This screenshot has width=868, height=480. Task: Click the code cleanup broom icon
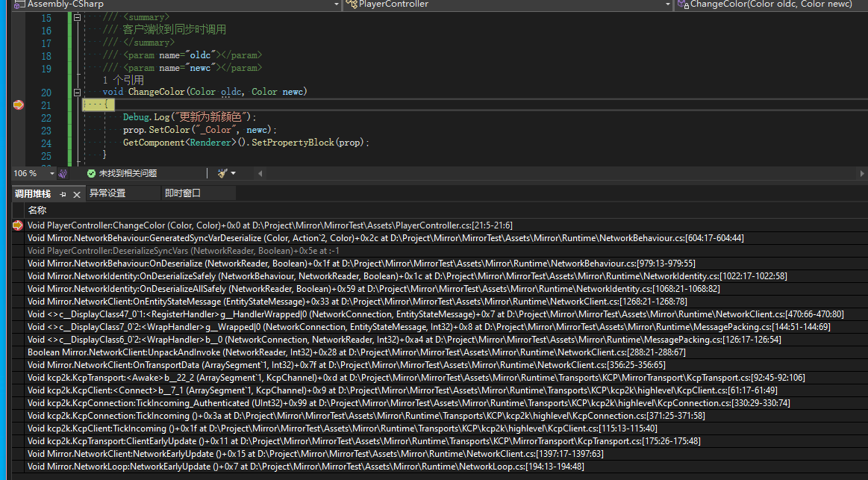tap(222, 173)
